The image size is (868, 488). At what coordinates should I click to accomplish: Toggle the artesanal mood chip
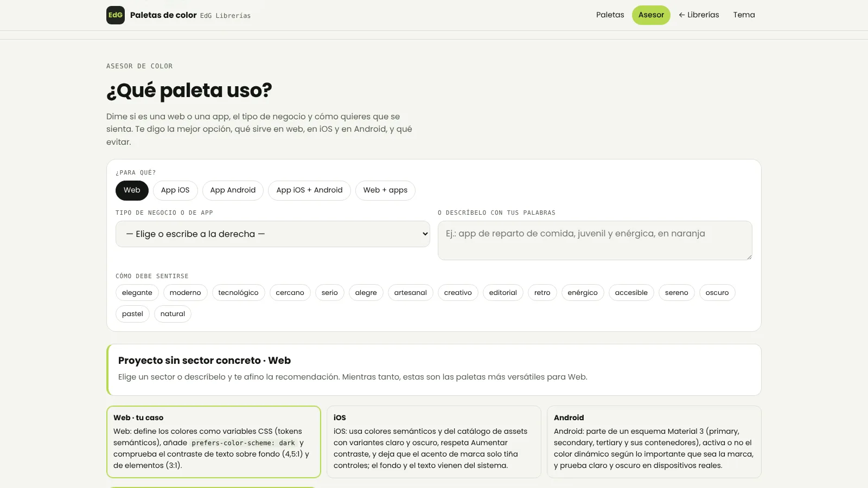point(410,293)
